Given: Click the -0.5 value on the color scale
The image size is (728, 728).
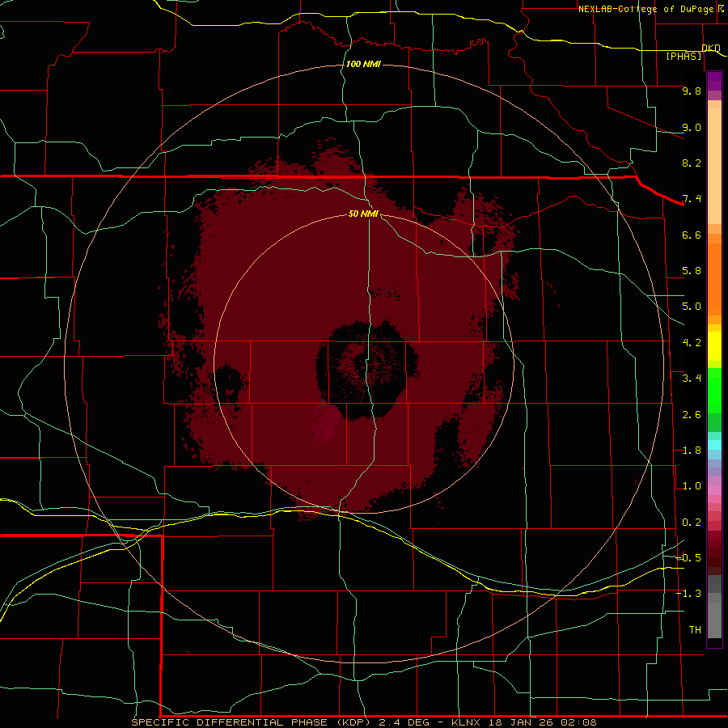Looking at the screenshot, I should click(x=689, y=558).
